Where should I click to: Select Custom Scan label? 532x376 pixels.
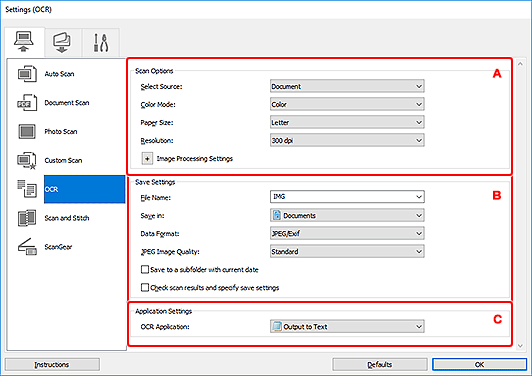63,160
